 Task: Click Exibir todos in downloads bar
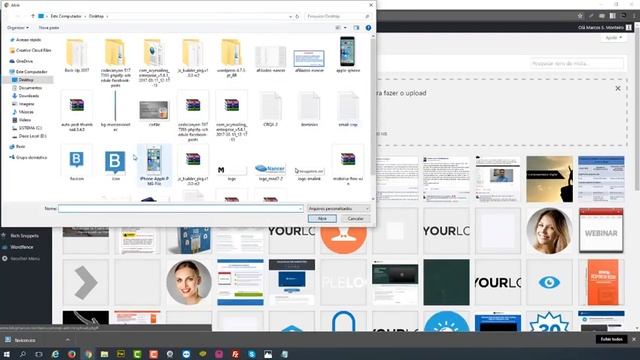click(x=611, y=340)
